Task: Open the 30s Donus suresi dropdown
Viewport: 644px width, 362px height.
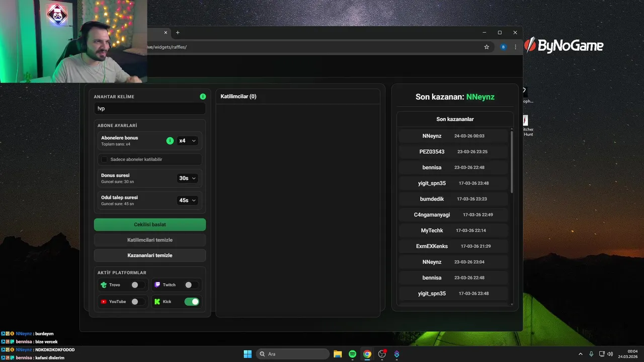Action: [x=188, y=178]
